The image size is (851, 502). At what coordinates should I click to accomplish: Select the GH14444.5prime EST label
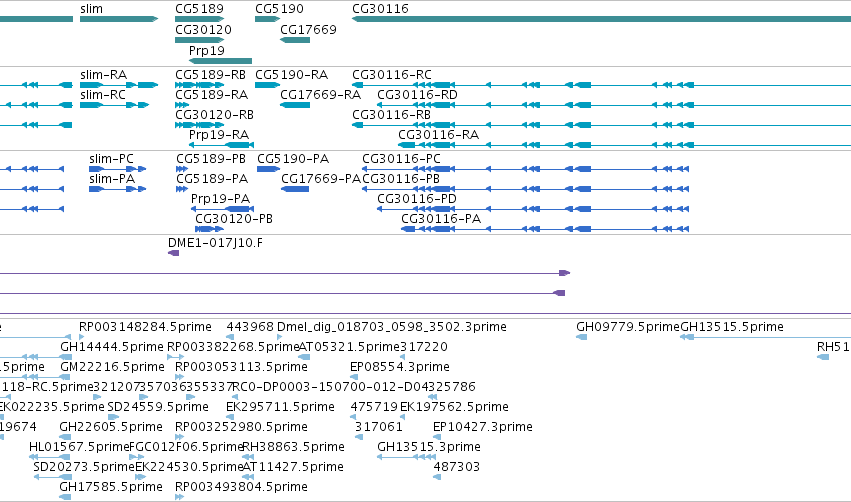112,347
